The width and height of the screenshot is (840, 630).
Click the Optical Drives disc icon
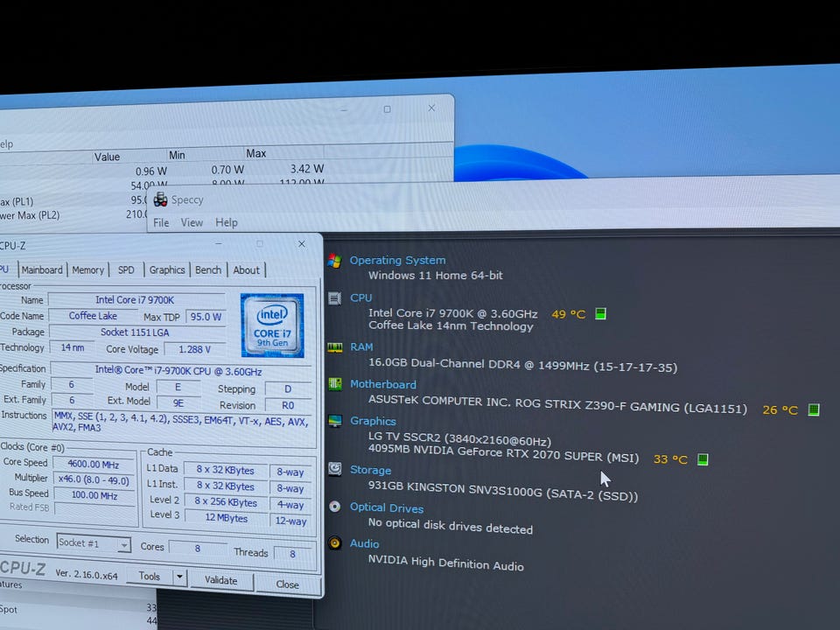click(x=335, y=507)
